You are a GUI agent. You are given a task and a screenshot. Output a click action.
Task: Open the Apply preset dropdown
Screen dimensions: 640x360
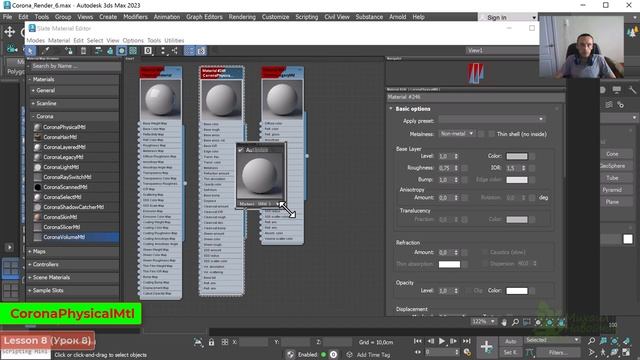492,119
